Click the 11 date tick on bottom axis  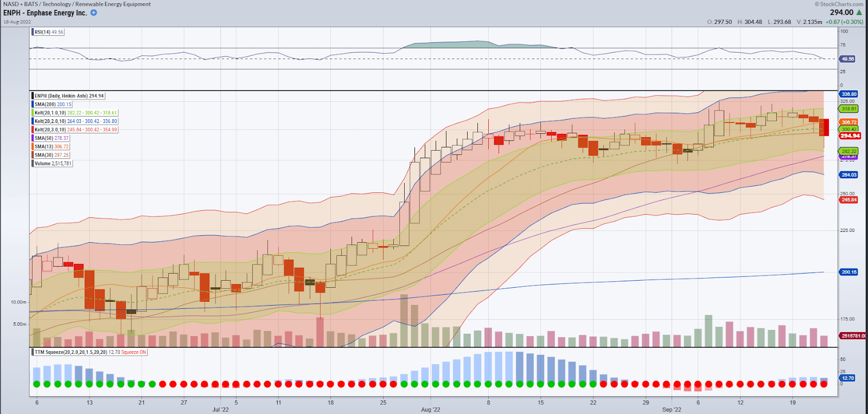278,403
